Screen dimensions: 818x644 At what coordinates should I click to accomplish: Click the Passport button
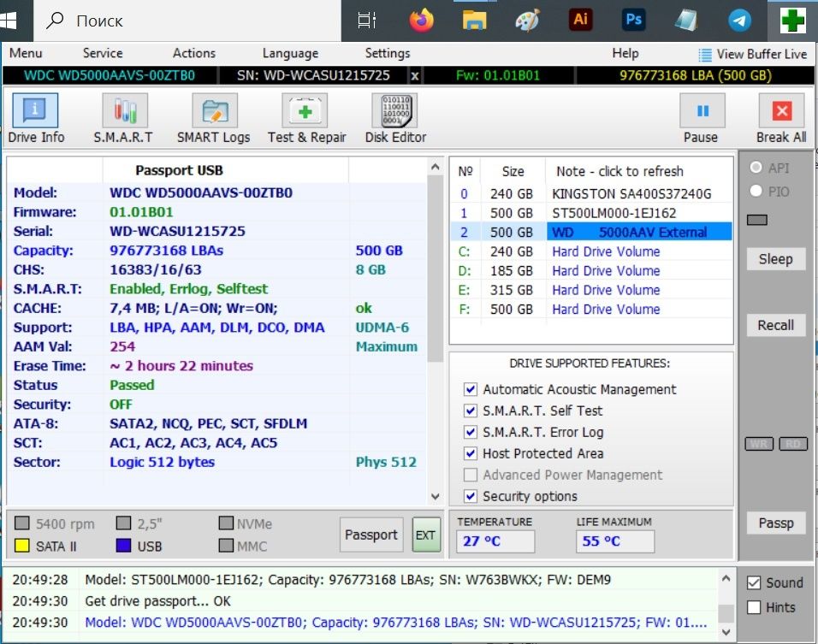[370, 535]
